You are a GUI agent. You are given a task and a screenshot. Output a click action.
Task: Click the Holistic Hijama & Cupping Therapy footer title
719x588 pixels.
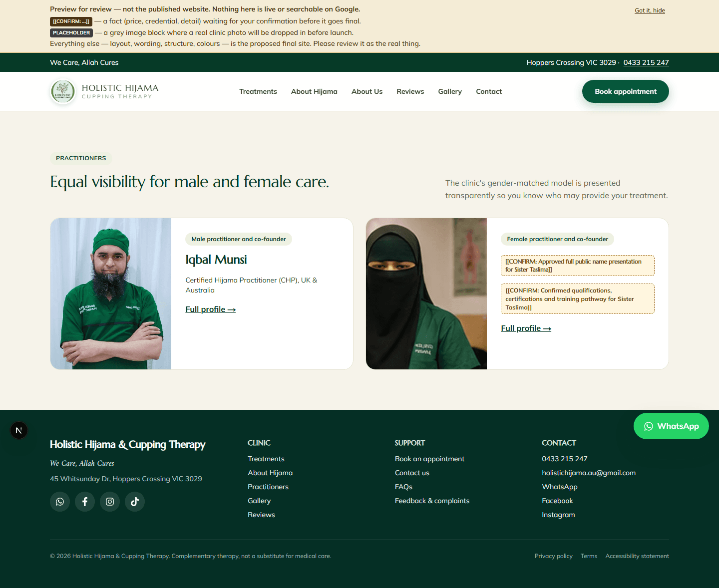pos(127,444)
